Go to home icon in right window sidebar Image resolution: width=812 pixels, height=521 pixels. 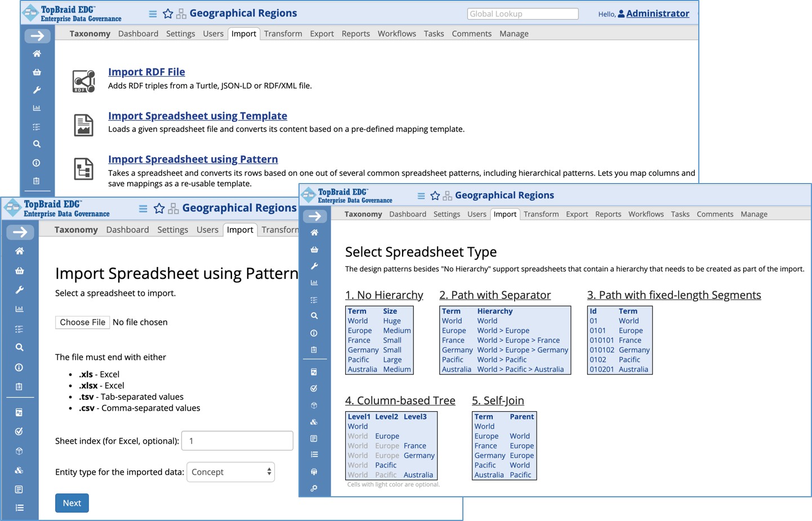coord(314,233)
